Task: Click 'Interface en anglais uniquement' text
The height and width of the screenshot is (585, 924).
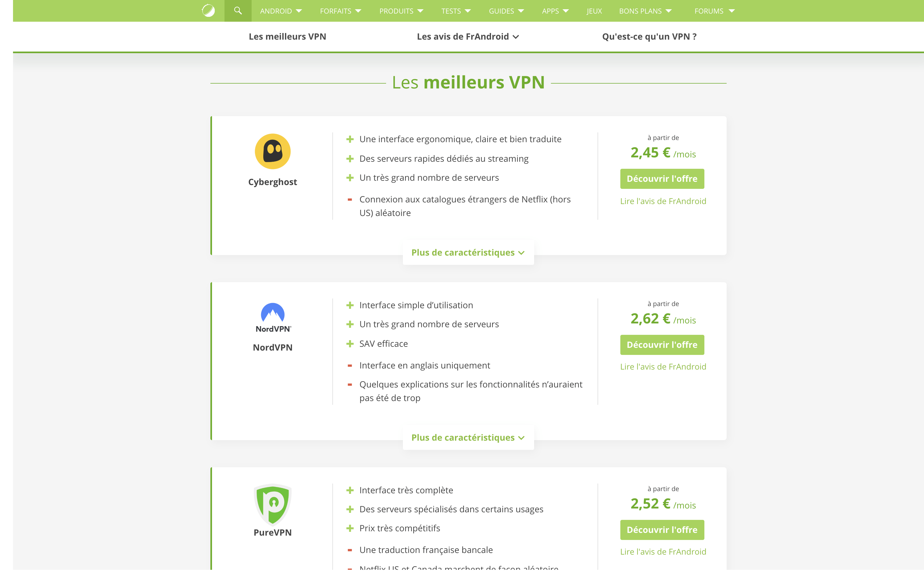Action: point(424,365)
